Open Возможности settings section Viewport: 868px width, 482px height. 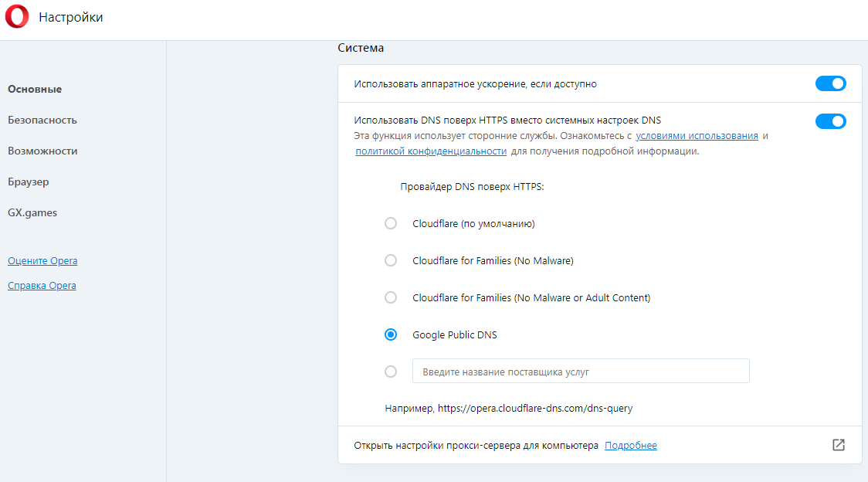tap(42, 151)
